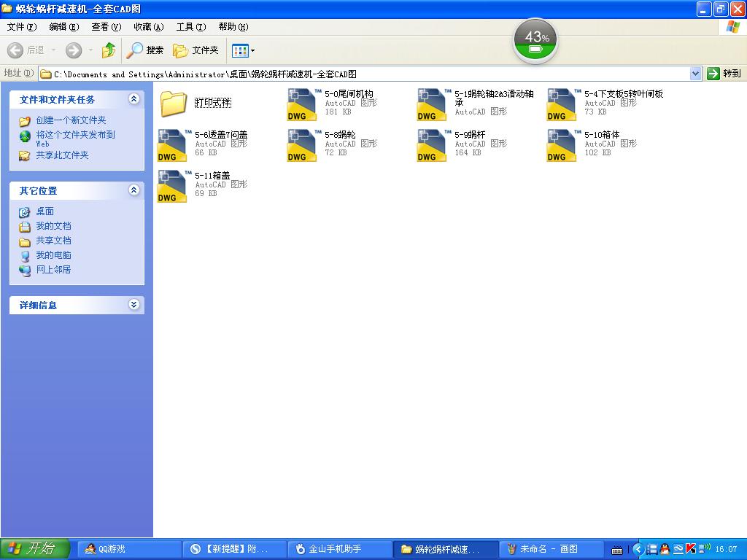The width and height of the screenshot is (747, 560).
Task: Open the 查看(V) menu
Action: point(107,27)
